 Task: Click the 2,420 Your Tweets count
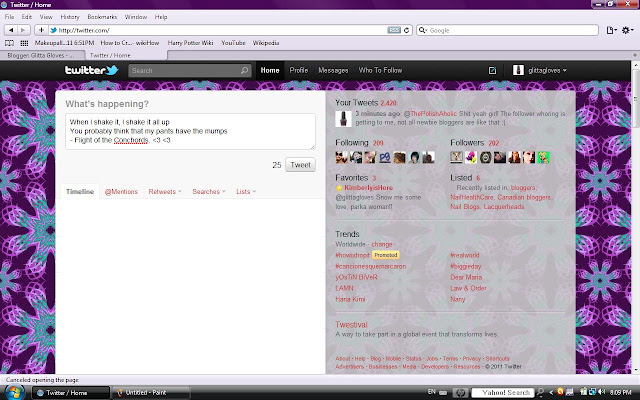tap(388, 103)
